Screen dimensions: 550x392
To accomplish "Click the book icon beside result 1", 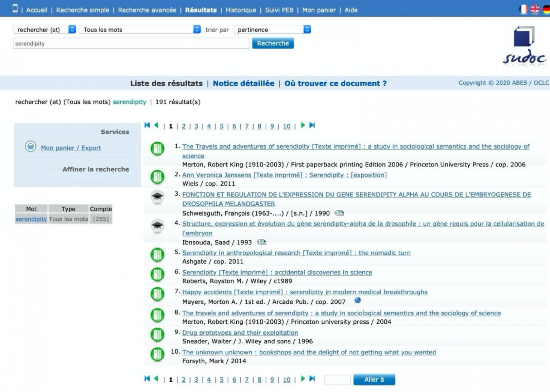I will (157, 149).
